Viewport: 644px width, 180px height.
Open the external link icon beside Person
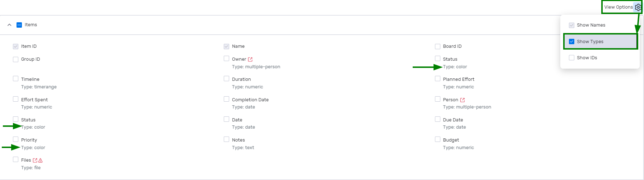click(x=462, y=100)
